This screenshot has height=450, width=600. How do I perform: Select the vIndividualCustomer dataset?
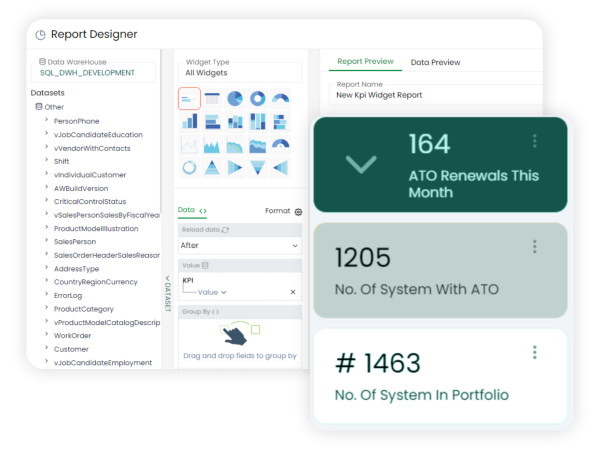click(90, 175)
